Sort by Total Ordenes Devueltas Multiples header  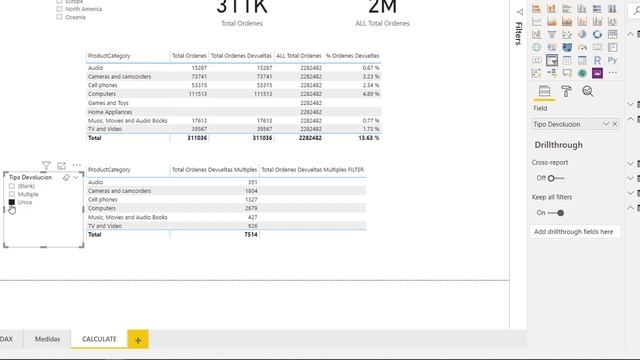(214, 170)
